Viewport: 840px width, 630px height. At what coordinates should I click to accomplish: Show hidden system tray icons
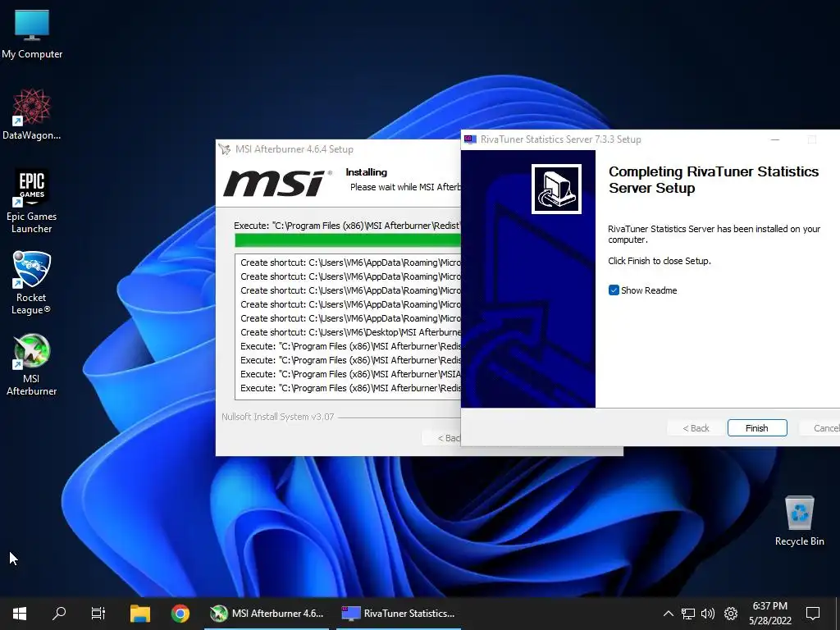click(x=668, y=614)
